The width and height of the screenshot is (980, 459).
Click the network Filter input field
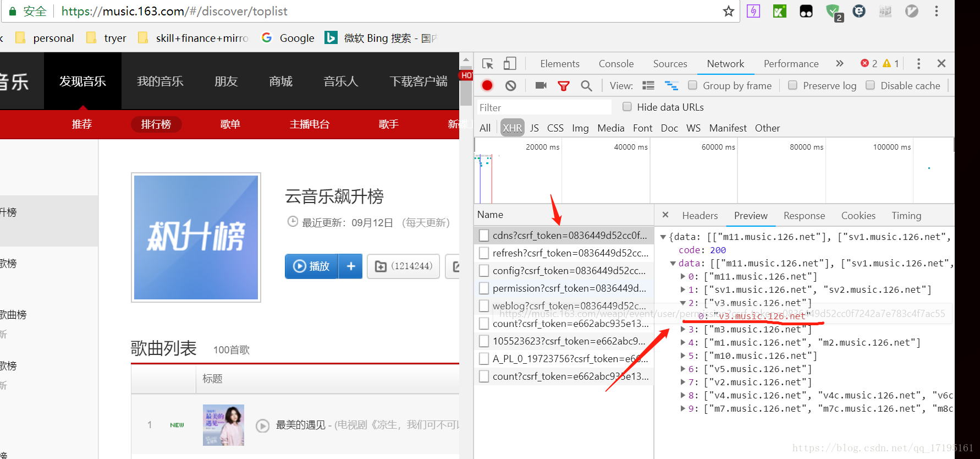coord(543,107)
